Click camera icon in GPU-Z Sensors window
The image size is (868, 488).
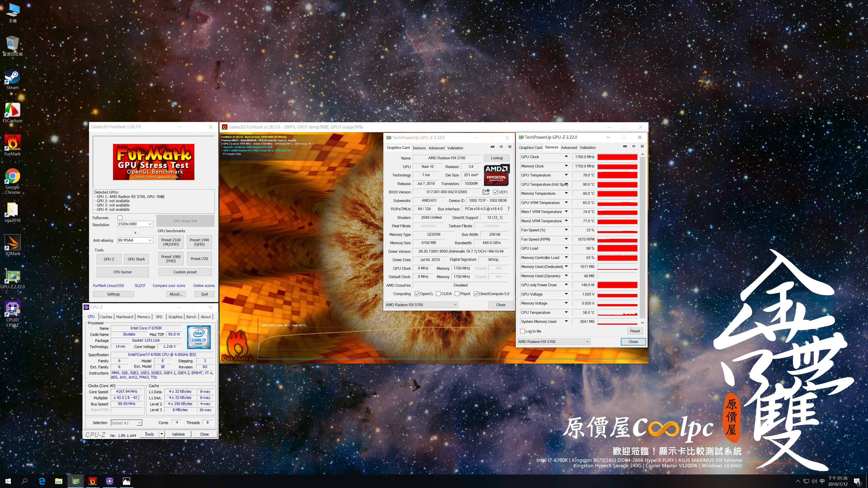pyautogui.click(x=625, y=146)
